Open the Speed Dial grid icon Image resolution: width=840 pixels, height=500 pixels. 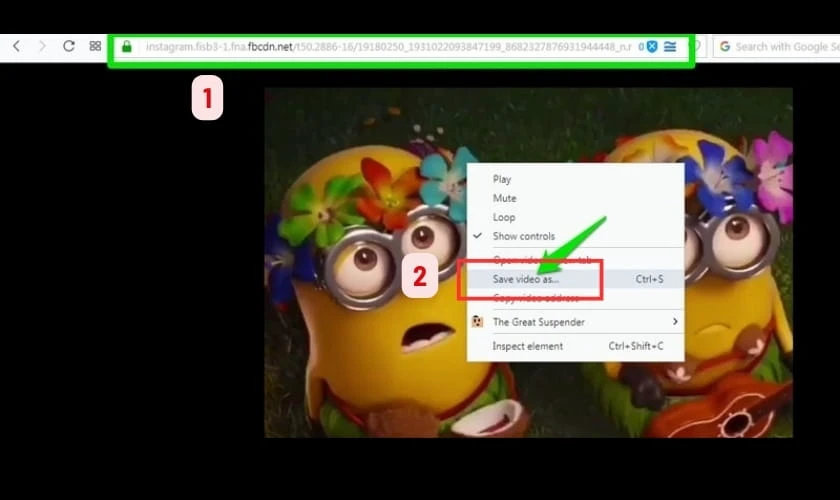(95, 46)
